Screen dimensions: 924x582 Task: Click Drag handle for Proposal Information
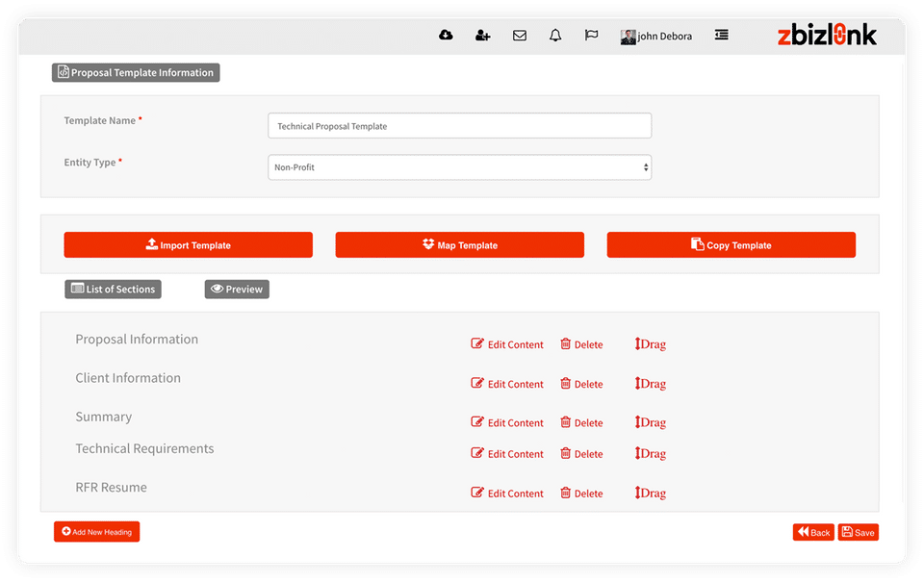tap(650, 344)
